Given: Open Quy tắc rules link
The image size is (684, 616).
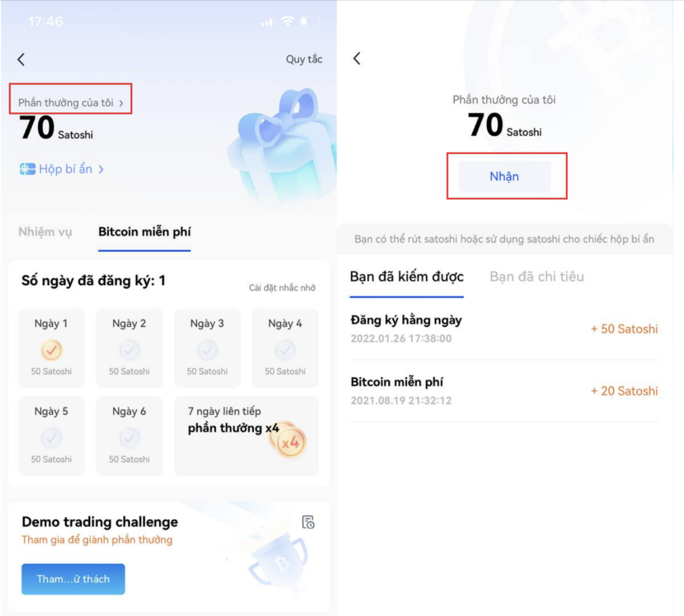Looking at the screenshot, I should (304, 59).
